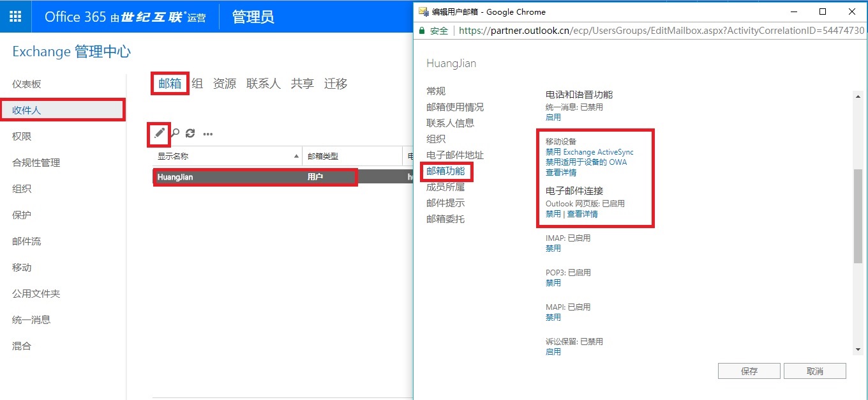Open 权限 in the left navigation

(22, 137)
